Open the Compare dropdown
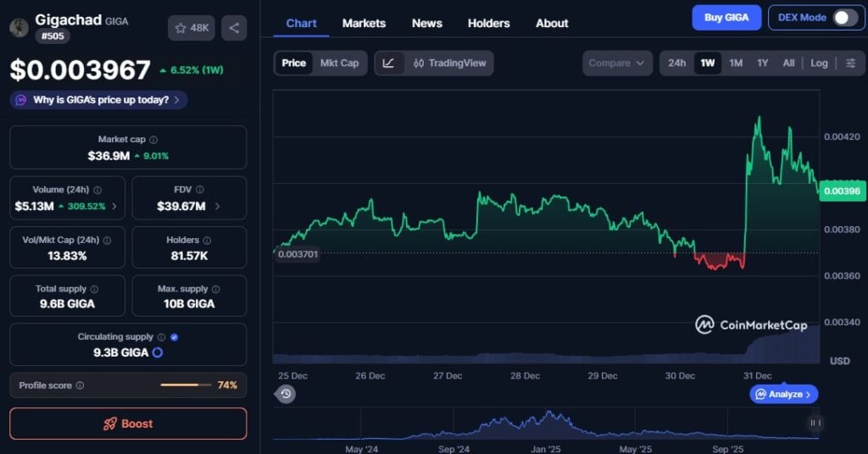The height and width of the screenshot is (454, 868). pos(617,64)
